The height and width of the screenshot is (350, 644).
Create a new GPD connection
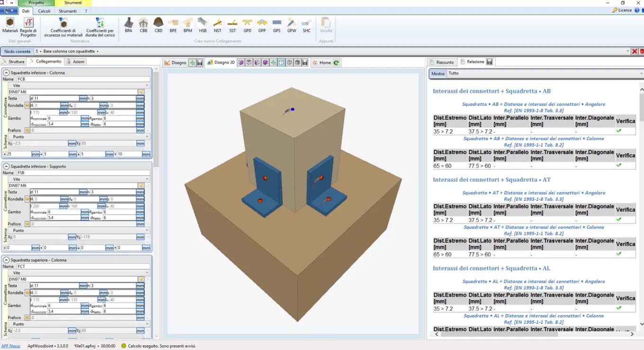click(x=247, y=25)
